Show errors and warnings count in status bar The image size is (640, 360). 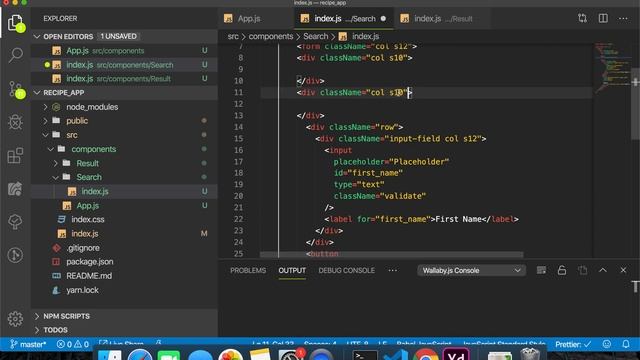[73, 344]
